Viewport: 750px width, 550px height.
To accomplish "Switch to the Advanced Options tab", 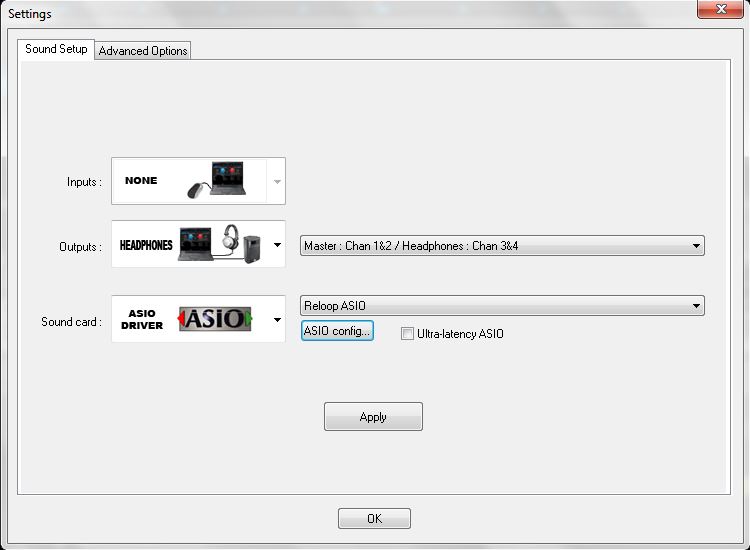I will 143,50.
